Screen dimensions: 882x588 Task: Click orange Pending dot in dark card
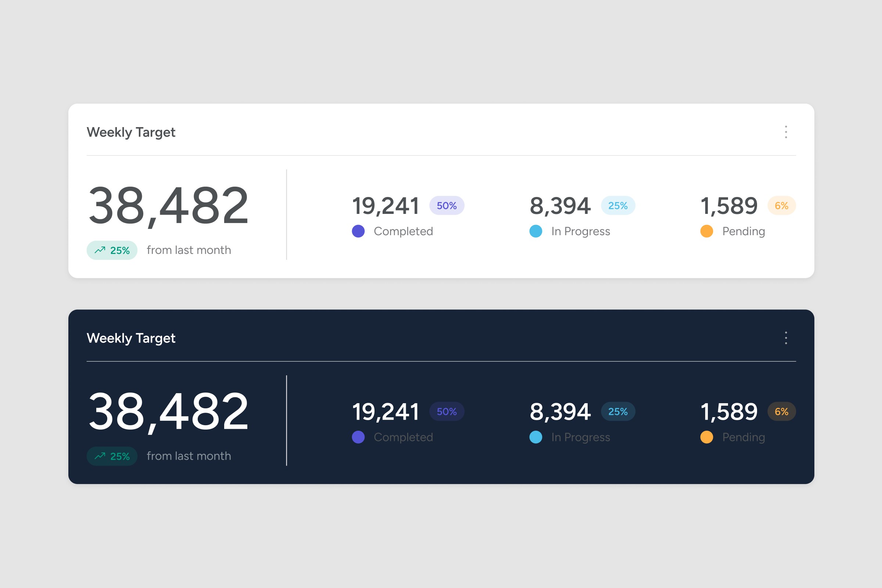click(706, 437)
